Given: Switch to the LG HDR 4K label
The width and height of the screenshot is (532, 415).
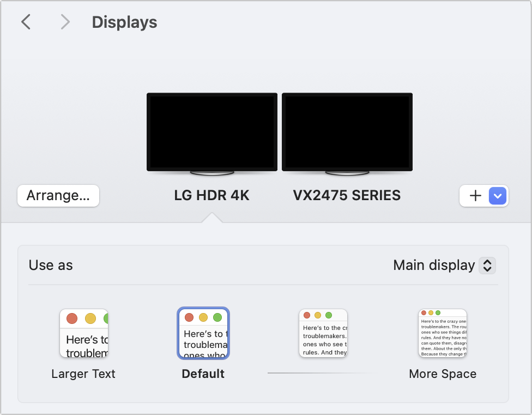Looking at the screenshot, I should (211, 195).
